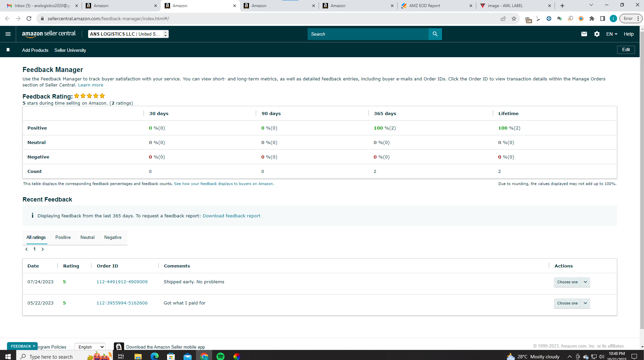Open Choose one dropdown for order 112-3955994-5162606
The image size is (644, 360).
pyautogui.click(x=572, y=303)
